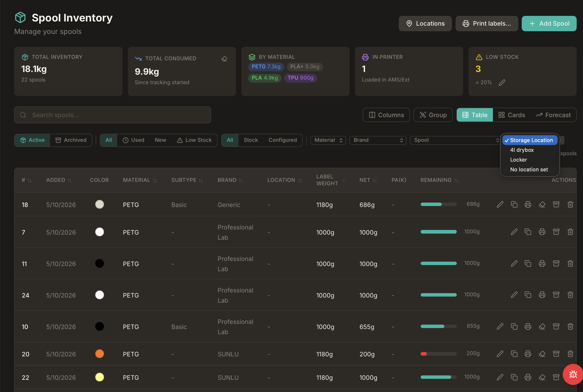Focus the Search spools field

tap(113, 115)
